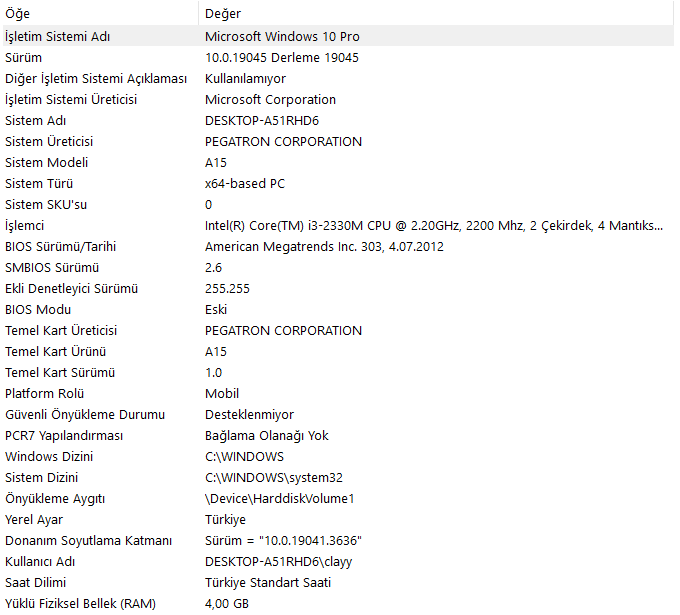Select the Sistem Türü row label
This screenshot has height=615, width=680.
pos(39,183)
